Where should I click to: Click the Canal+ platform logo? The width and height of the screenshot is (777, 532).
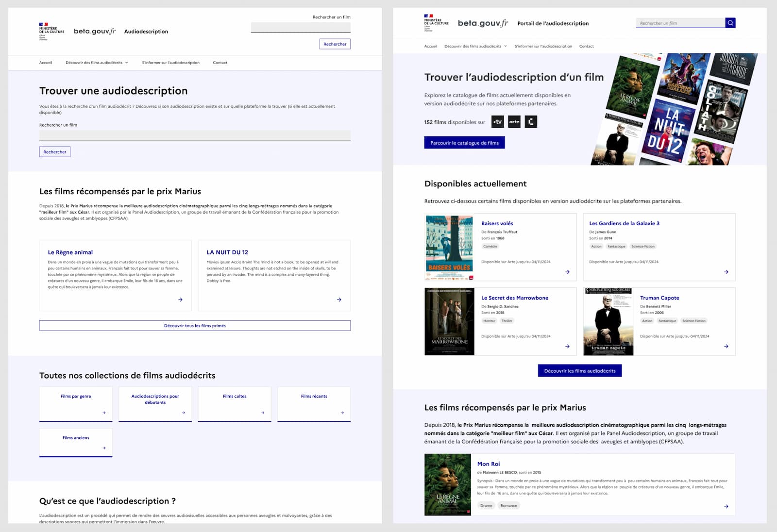(531, 122)
